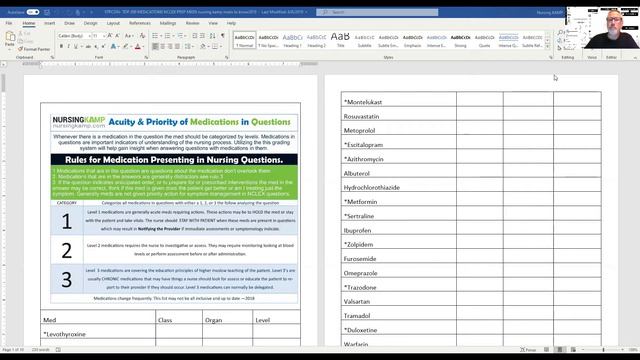Click the Borders icon

point(215,47)
